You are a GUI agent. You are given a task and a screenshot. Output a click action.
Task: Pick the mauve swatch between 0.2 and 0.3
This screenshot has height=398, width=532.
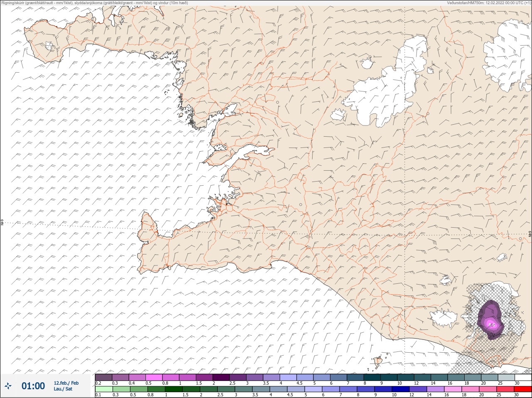(103, 377)
